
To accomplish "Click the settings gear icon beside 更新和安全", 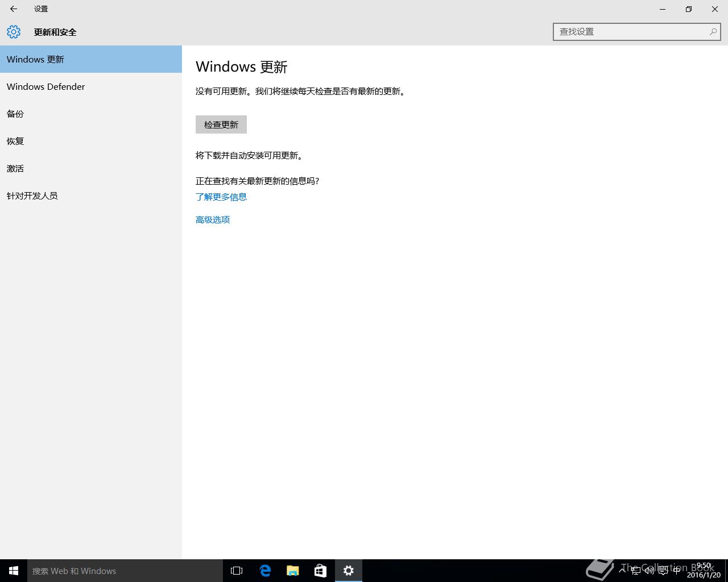I will (x=14, y=32).
